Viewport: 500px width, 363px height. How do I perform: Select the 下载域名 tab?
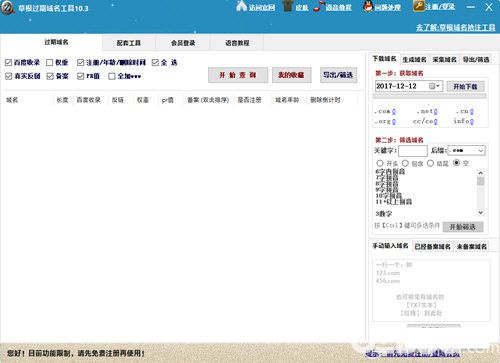[x=384, y=59]
